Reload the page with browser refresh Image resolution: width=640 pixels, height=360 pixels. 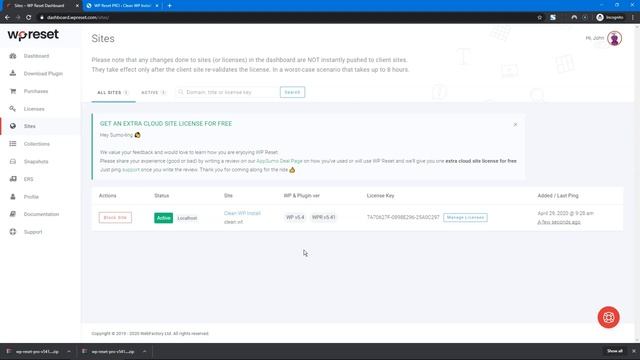(29, 18)
